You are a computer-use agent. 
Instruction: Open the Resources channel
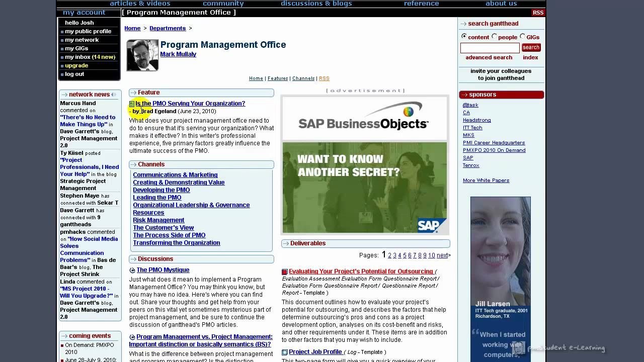pos(148,213)
